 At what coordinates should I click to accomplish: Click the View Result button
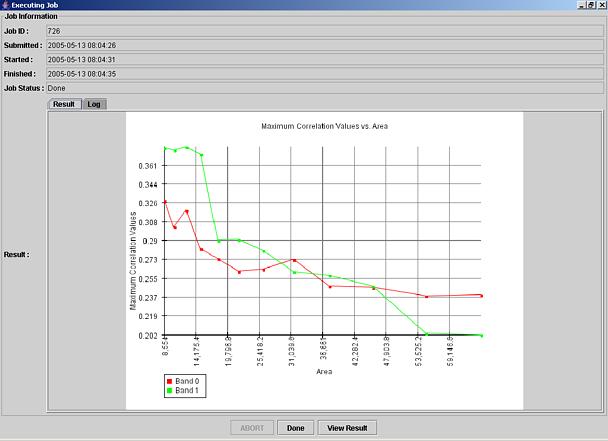(347, 428)
